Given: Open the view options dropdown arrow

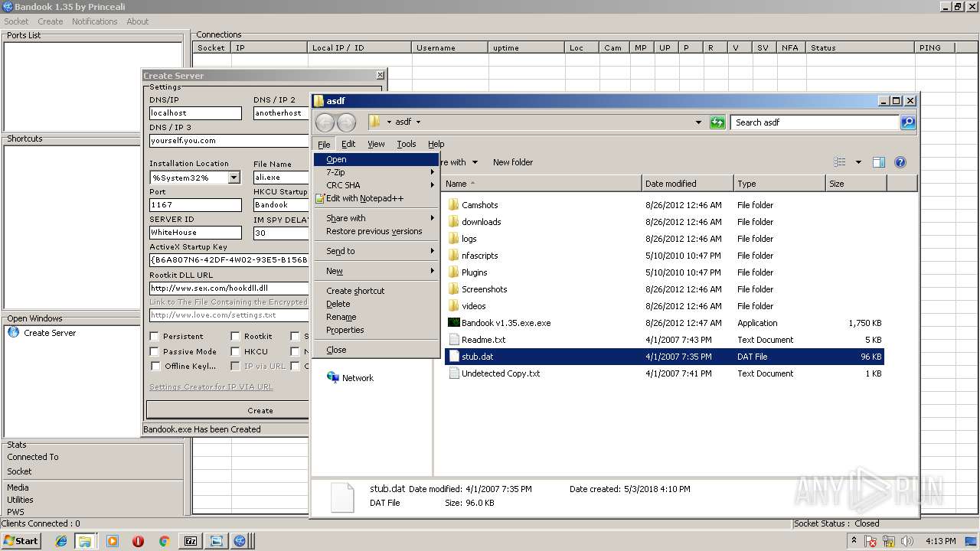Looking at the screenshot, I should point(858,162).
